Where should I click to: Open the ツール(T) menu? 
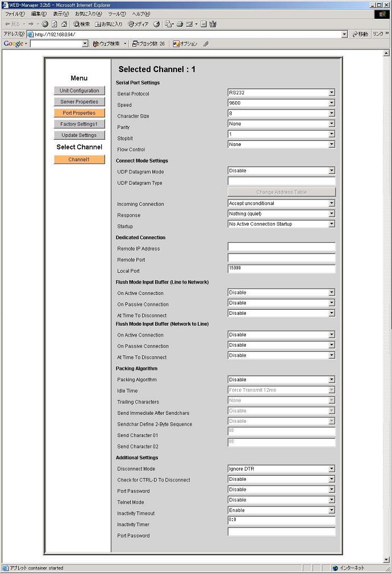click(117, 14)
